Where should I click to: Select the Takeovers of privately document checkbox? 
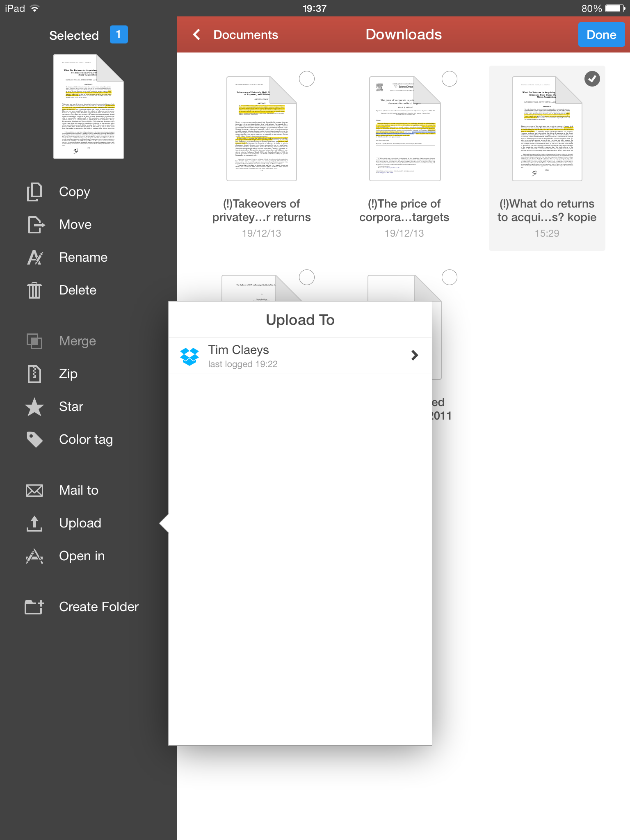point(306,79)
